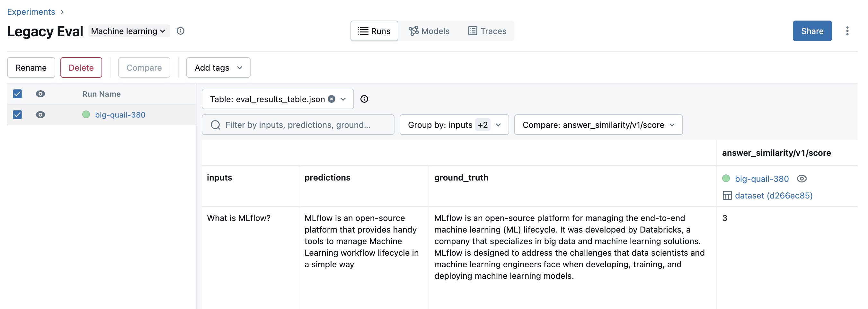Toggle the select-all runs checkbox
The image size is (868, 309).
(18, 94)
